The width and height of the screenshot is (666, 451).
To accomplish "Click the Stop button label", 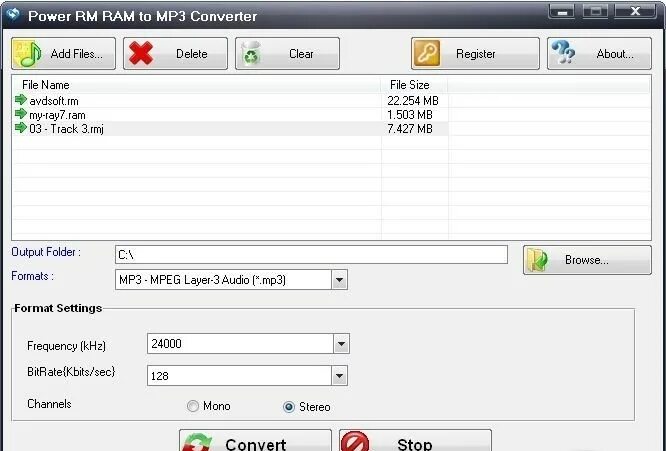I will click(415, 444).
